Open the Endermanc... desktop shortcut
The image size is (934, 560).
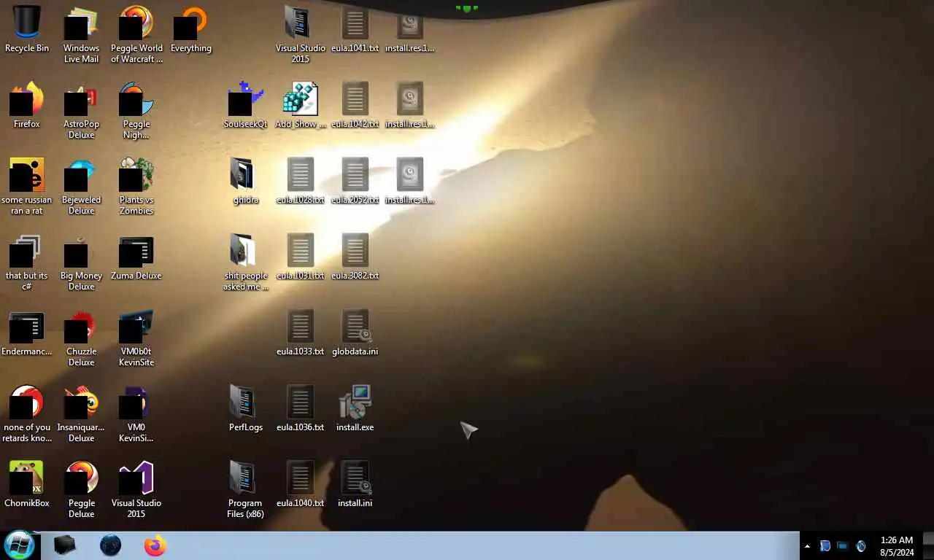pos(27,334)
